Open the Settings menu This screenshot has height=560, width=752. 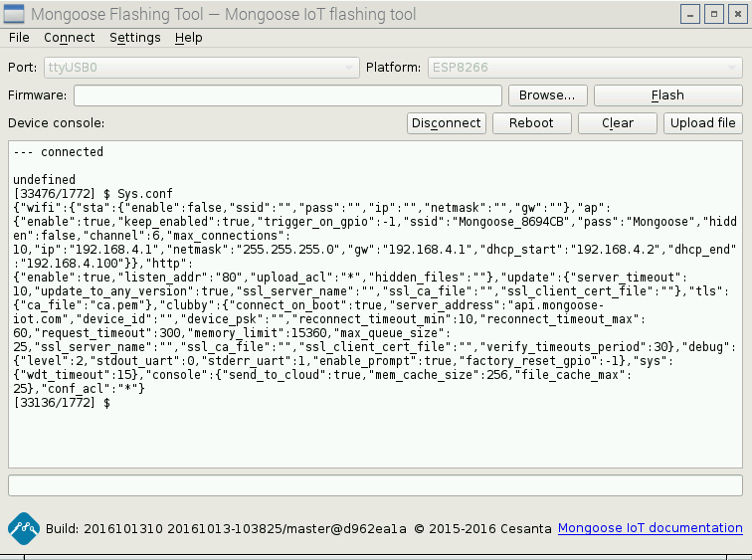point(134,38)
